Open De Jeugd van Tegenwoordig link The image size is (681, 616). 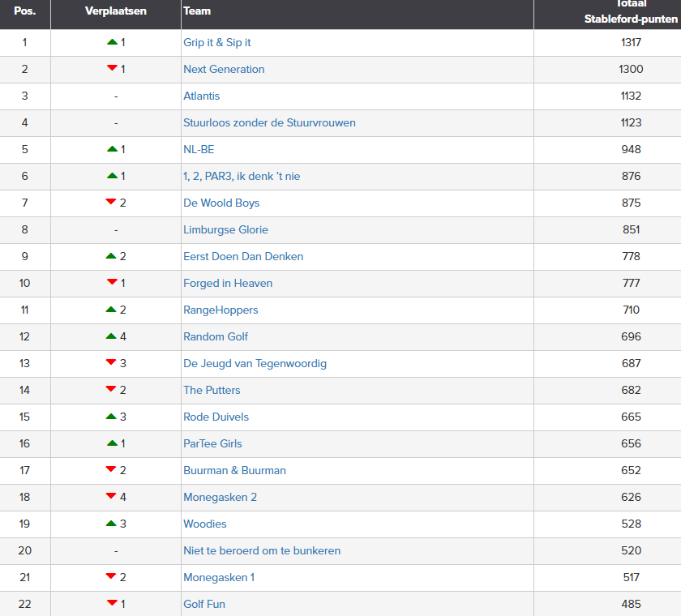(x=255, y=363)
